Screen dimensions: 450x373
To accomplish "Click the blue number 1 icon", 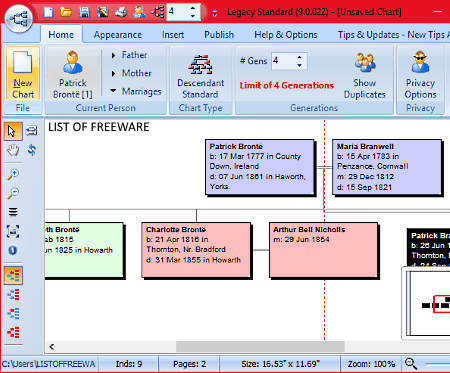I will coord(13,250).
